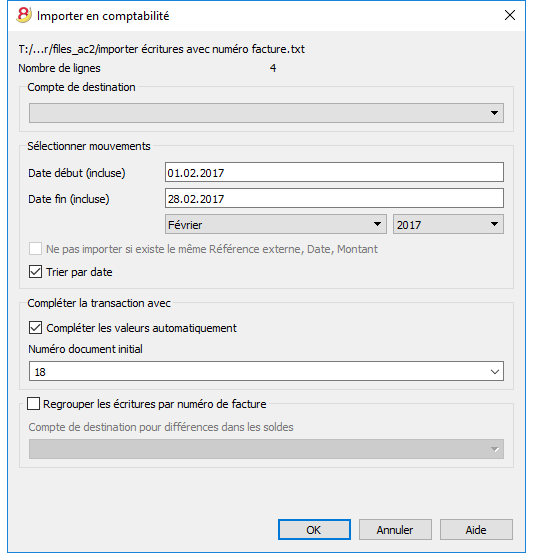Uncheck Compléter les valeurs automatiquement
This screenshot has width=533, height=560.
[x=35, y=328]
